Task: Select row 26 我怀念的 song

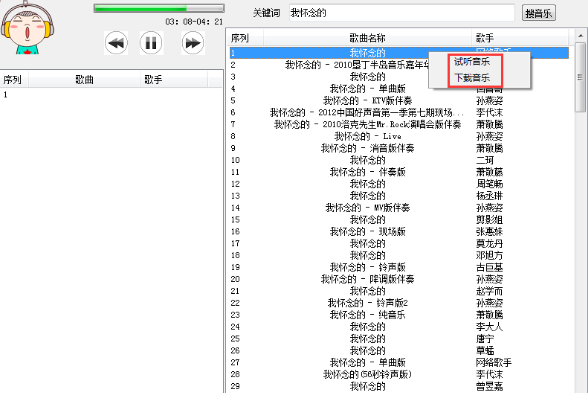Action: point(399,351)
